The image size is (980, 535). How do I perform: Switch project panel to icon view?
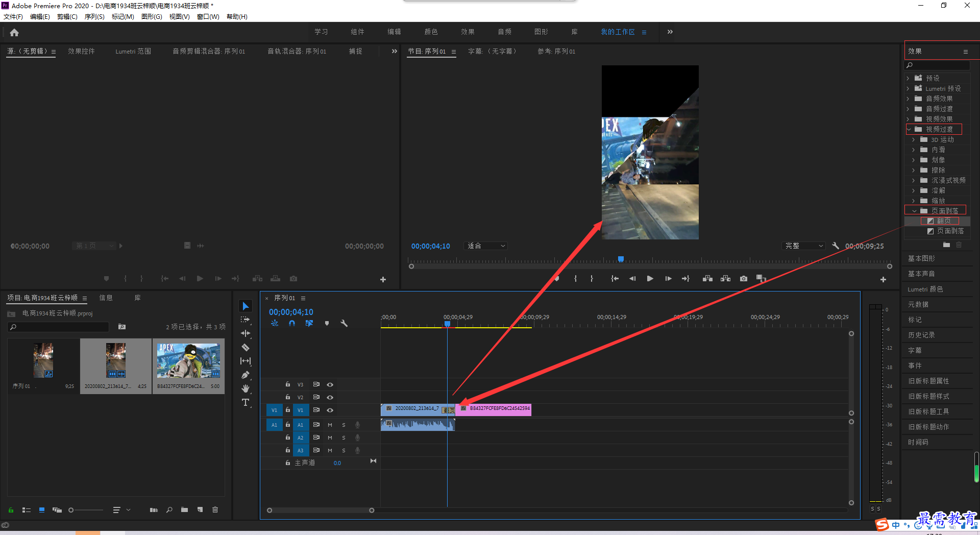coord(42,509)
